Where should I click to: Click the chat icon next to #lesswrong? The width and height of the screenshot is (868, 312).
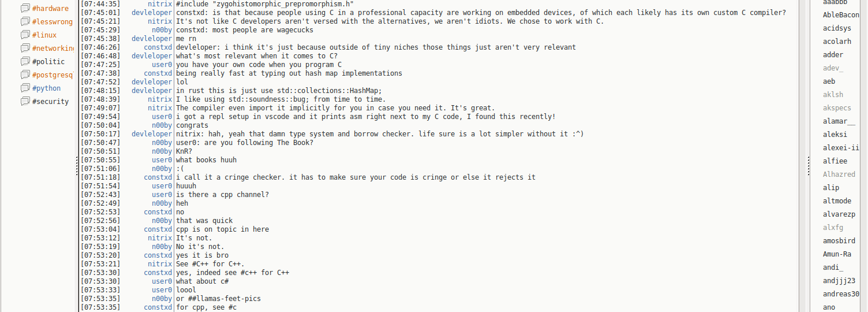coord(25,21)
